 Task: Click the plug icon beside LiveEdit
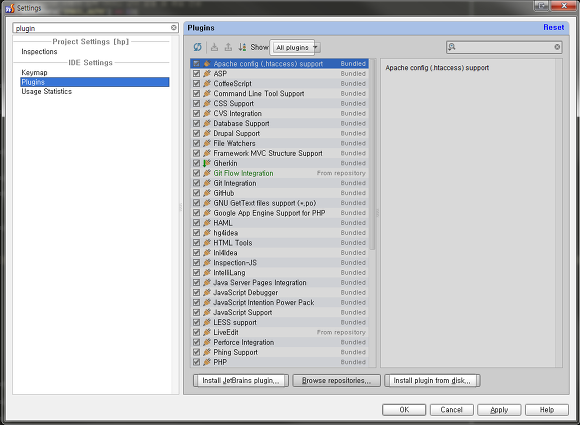coord(207,332)
